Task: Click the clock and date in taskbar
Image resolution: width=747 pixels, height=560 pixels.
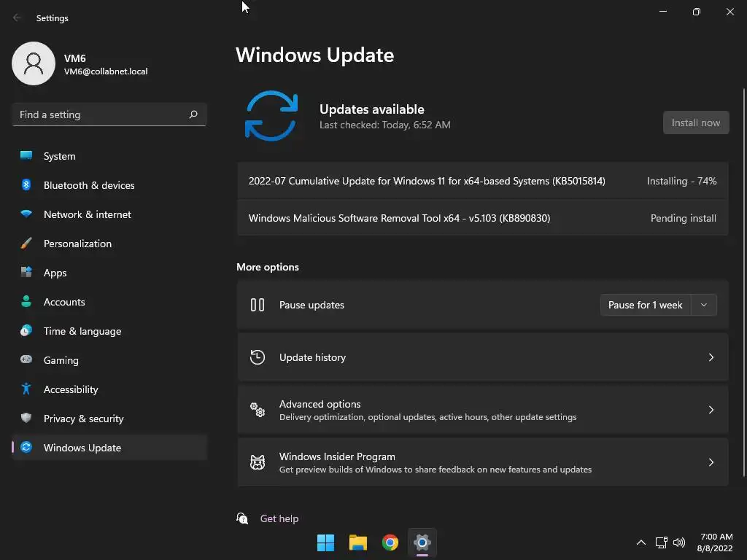Action: 715,542
